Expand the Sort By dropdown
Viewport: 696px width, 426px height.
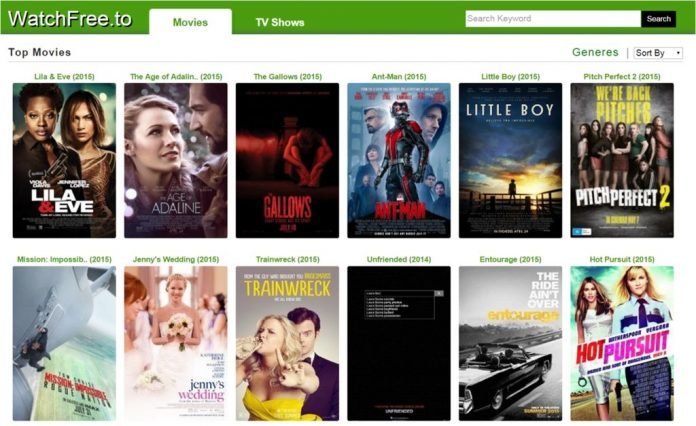[x=658, y=53]
